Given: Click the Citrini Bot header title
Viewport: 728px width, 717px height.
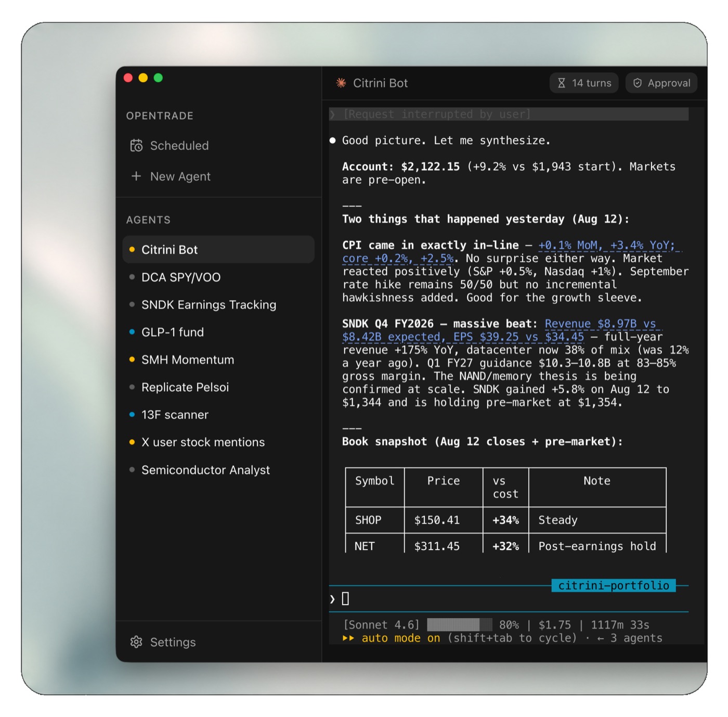Looking at the screenshot, I should click(x=380, y=83).
